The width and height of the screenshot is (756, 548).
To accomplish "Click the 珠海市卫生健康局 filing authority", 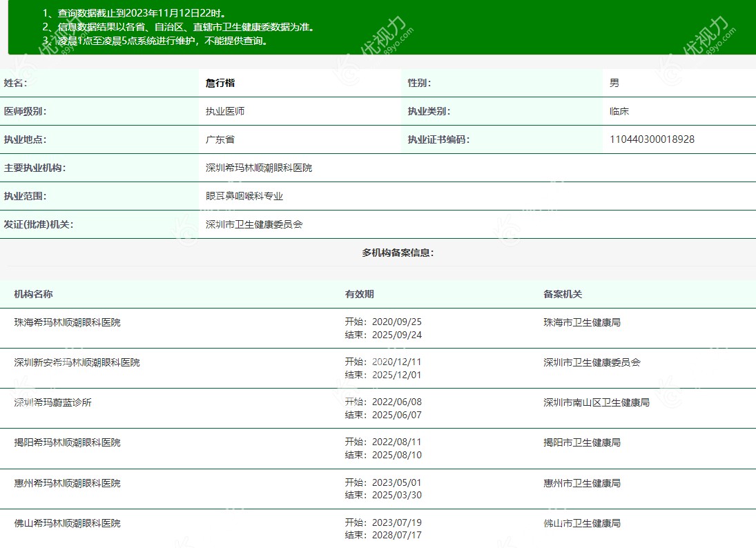I will (581, 322).
